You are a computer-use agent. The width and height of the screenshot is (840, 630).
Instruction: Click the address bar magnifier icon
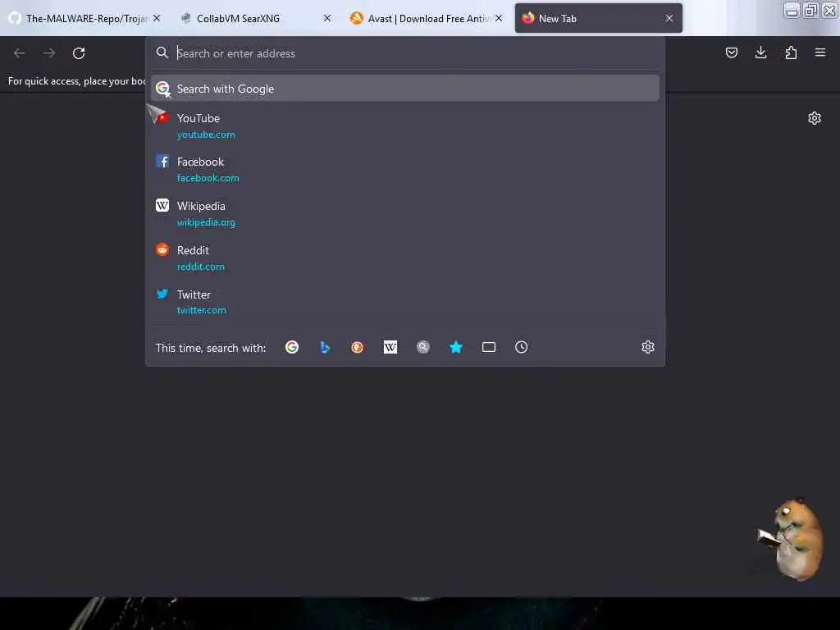[x=162, y=52]
